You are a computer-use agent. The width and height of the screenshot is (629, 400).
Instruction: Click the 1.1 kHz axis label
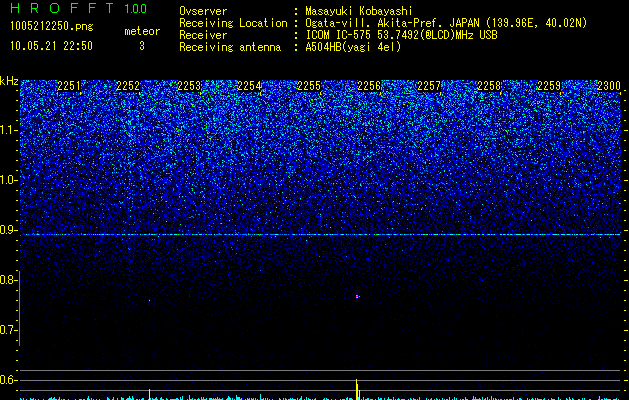click(x=8, y=130)
